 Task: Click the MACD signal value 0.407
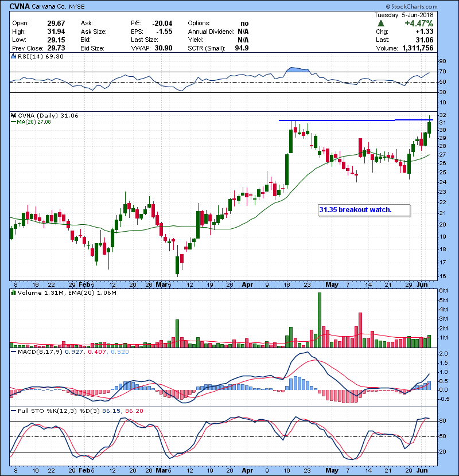tap(97, 352)
